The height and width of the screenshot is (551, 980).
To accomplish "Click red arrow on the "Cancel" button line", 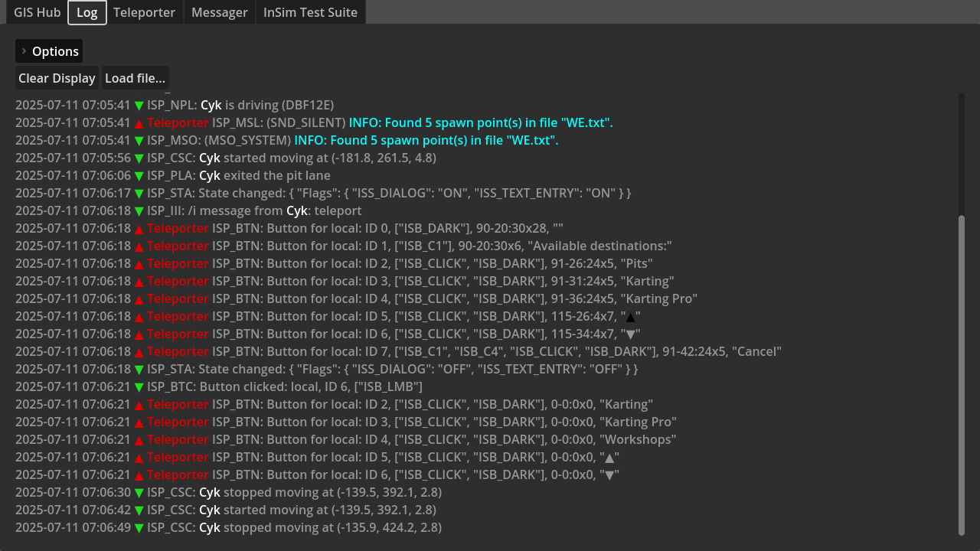I will pyautogui.click(x=139, y=352).
